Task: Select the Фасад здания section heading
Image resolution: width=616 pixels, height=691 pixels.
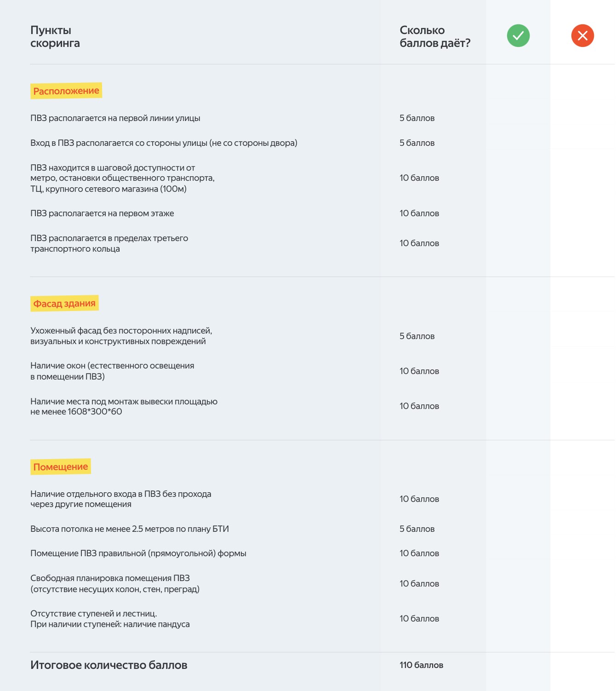Action: click(64, 304)
